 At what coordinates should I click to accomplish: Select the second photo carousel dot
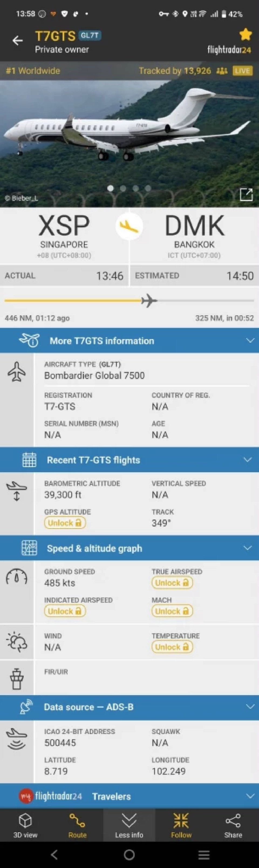point(123,188)
